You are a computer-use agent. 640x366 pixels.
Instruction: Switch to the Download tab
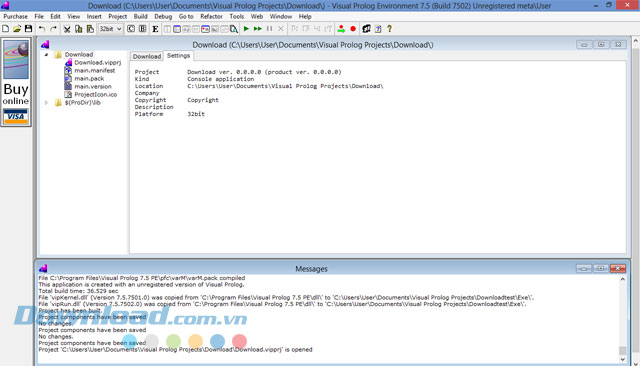(x=147, y=56)
